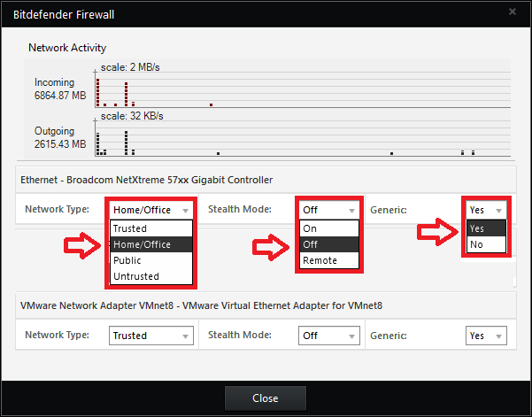Viewport: 532px width, 417px height.
Task: Click the Network Activity heading
Action: 67,48
